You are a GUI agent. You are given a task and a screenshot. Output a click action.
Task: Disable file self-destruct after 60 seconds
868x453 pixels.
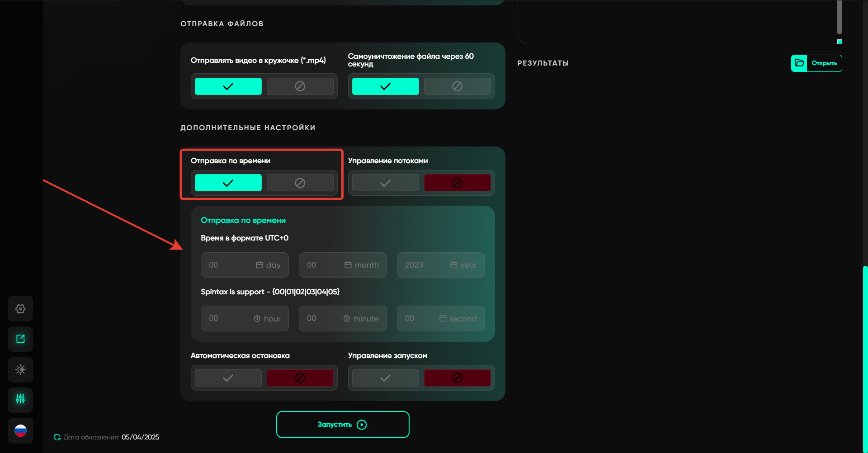pyautogui.click(x=457, y=86)
